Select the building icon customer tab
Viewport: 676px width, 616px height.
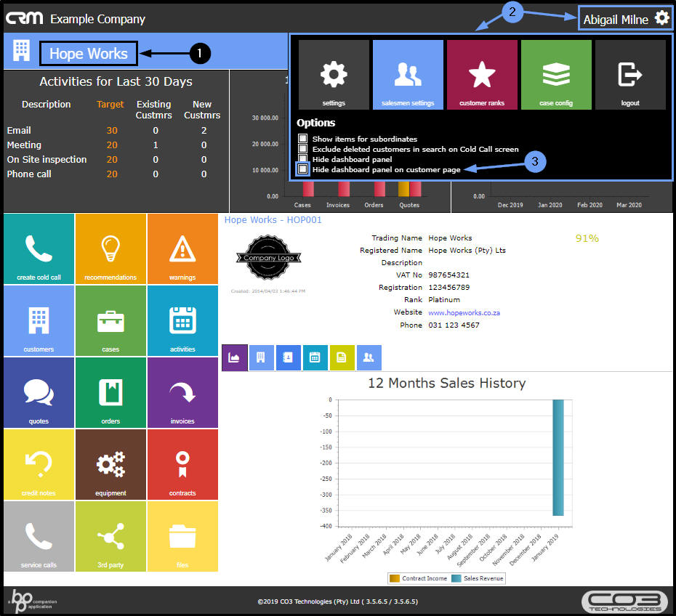pos(261,357)
